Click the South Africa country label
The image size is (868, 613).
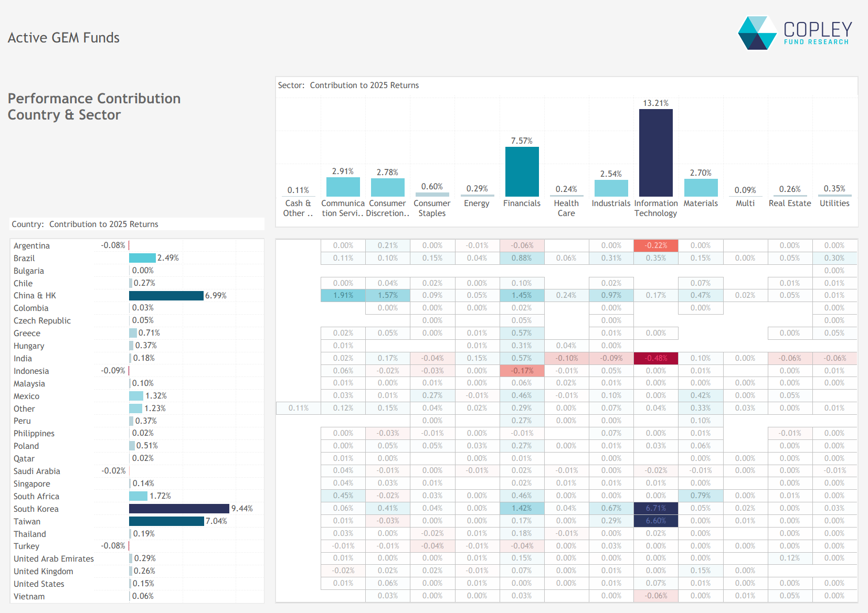tap(36, 496)
